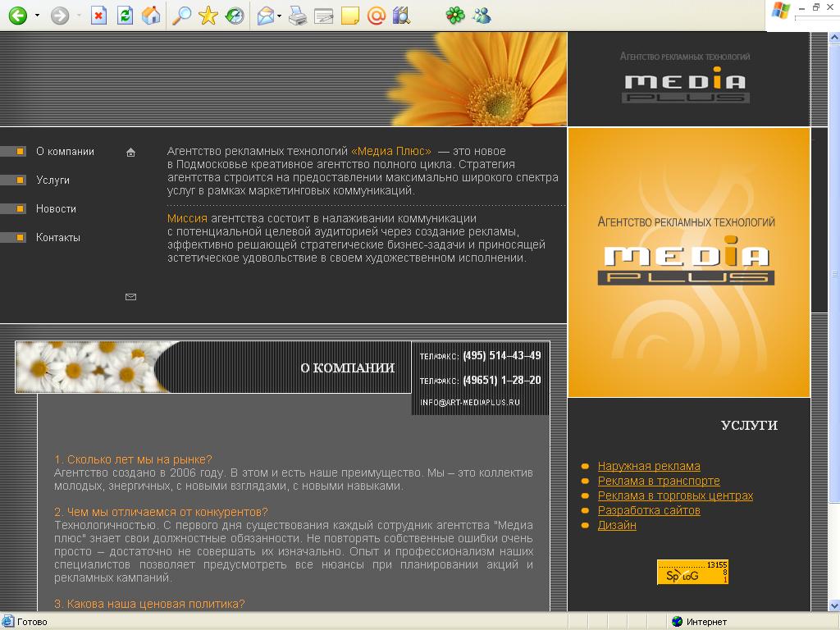840x630 pixels.
Task: Click the info@art-mediaplus.ru email address
Action: click(x=470, y=402)
